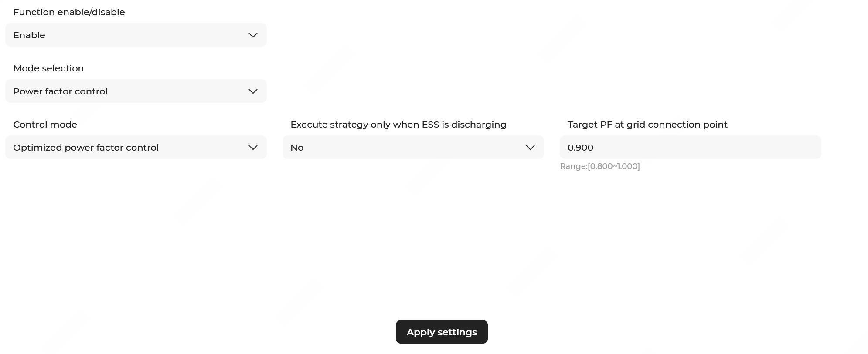
Task: Click the Optimized power factor control value text
Action: point(86,148)
